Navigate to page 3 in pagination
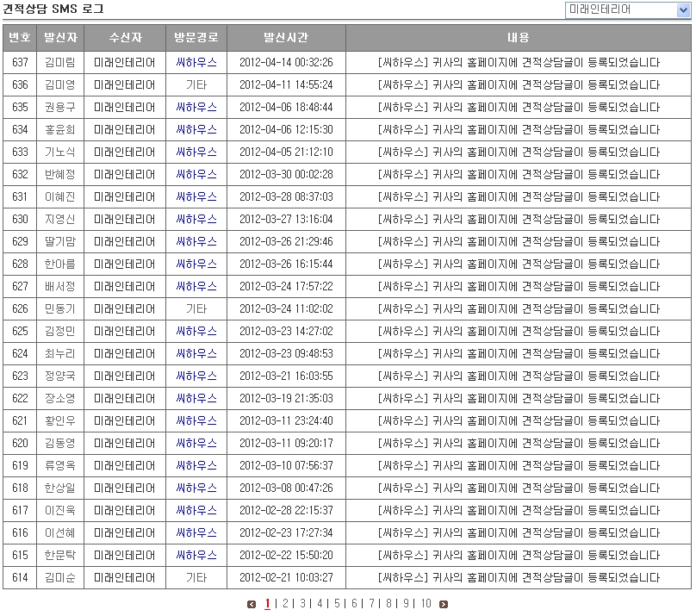696x616 pixels. [302, 604]
